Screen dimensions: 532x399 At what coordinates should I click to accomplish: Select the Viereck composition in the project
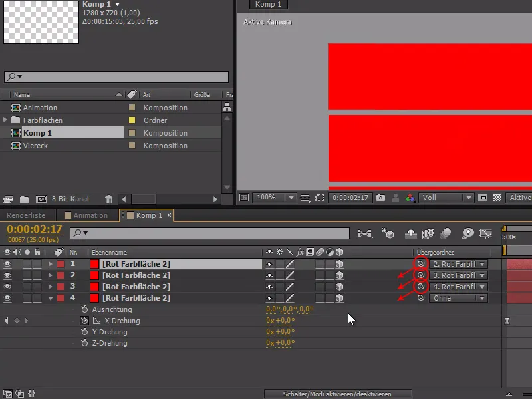(x=35, y=146)
